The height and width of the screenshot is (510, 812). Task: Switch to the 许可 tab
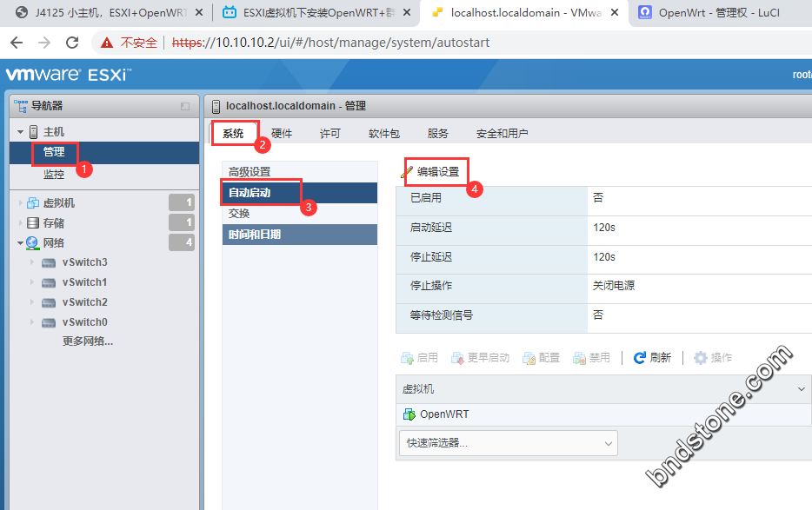(329, 134)
